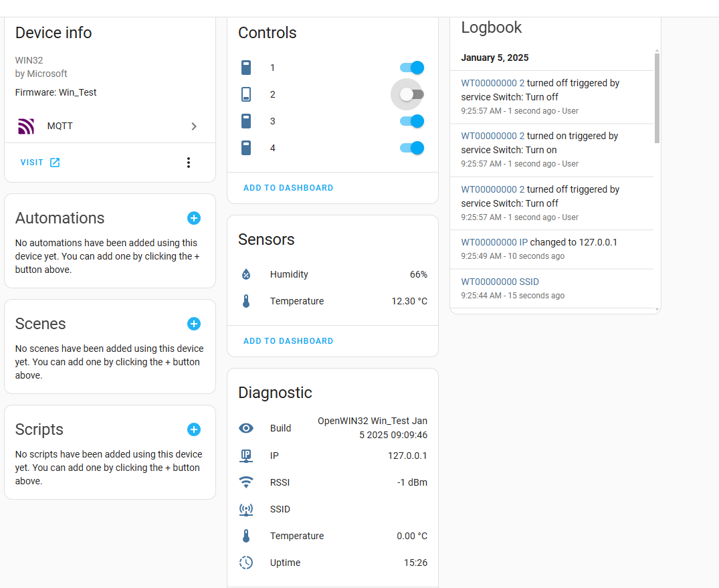Turn off switch 4 toggle

tap(412, 148)
